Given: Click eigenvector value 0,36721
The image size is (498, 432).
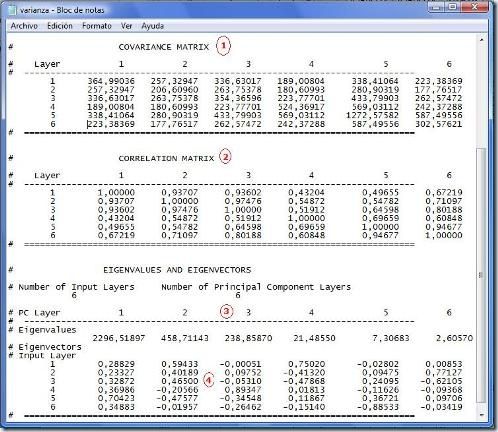Looking at the screenshot, I should pyautogui.click(x=380, y=398).
